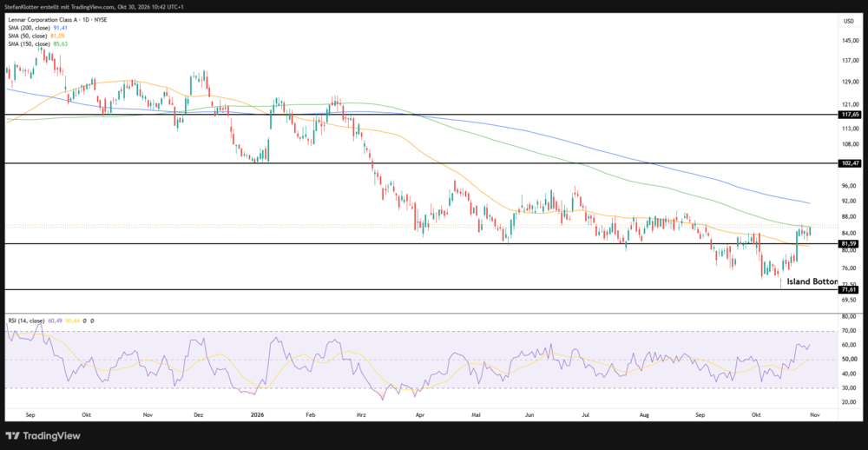Click the 81,59 horizontal line price tag
868x450 pixels.
coord(849,244)
